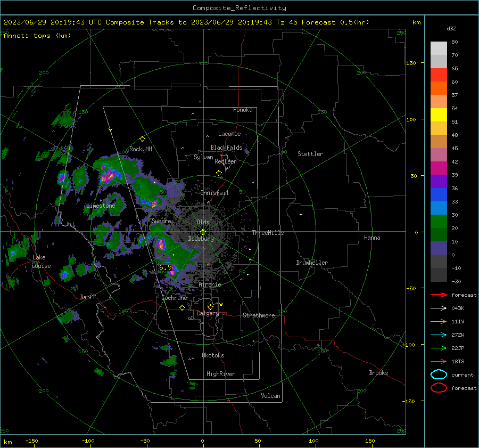Click the HighRiver town label
The width and height of the screenshot is (479, 448).
221,374
